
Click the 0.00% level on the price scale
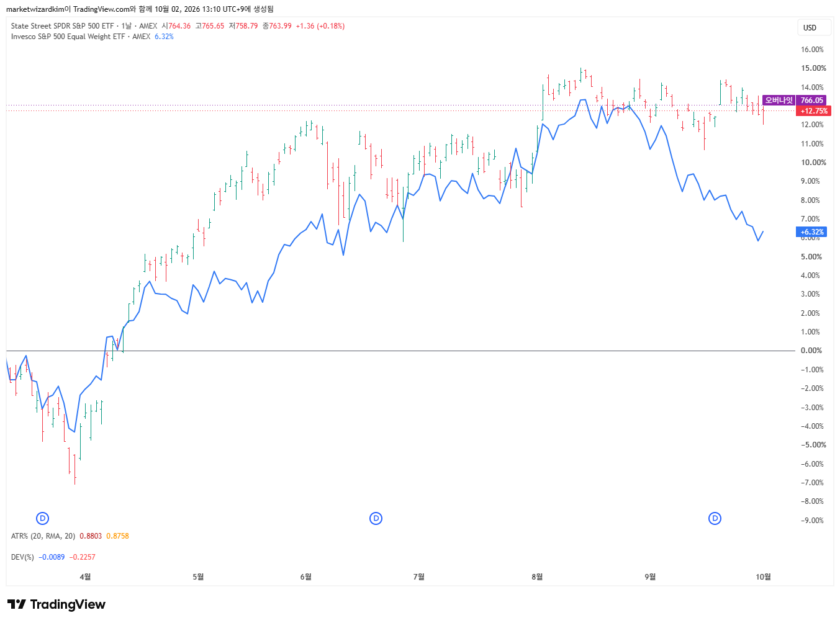[x=811, y=351]
